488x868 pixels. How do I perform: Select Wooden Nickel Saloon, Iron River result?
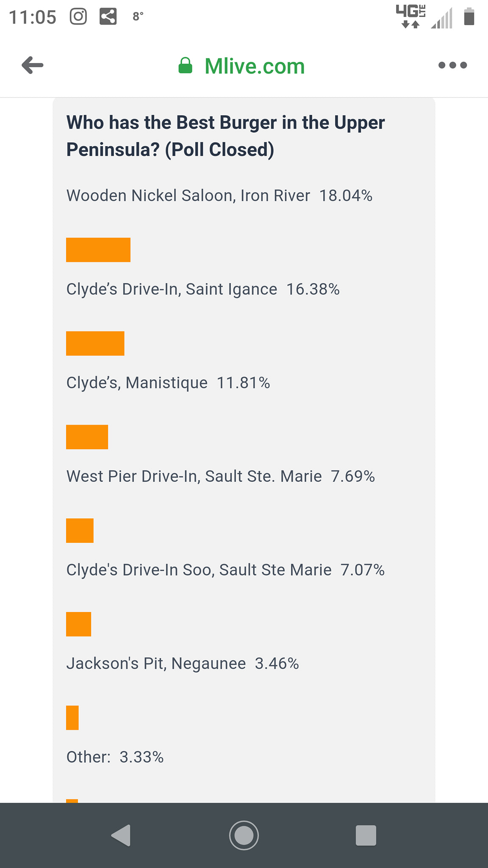tap(219, 195)
